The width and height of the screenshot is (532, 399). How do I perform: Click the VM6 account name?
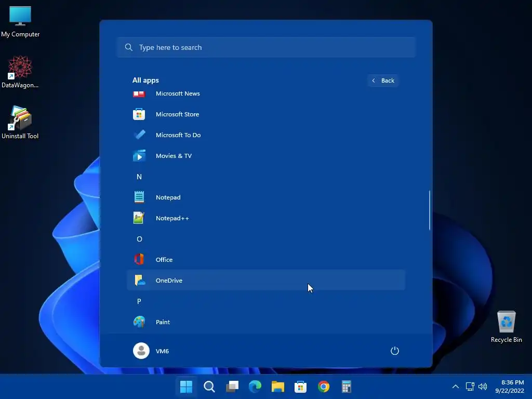point(162,351)
